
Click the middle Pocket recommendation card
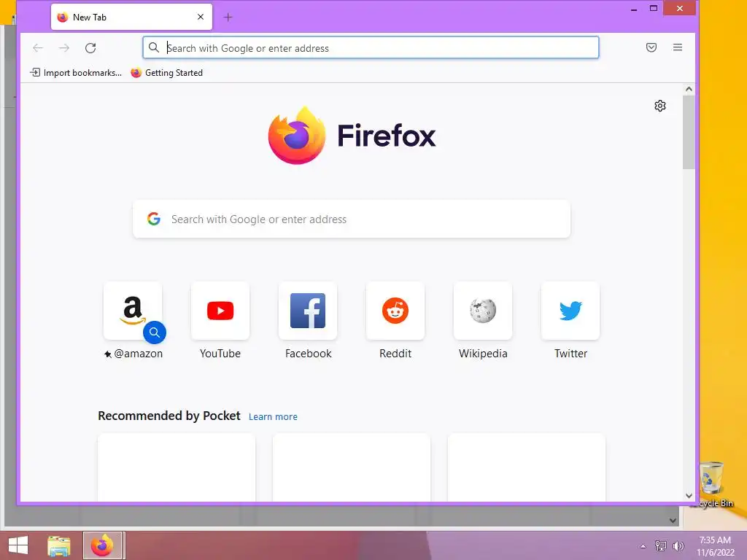[352, 467]
